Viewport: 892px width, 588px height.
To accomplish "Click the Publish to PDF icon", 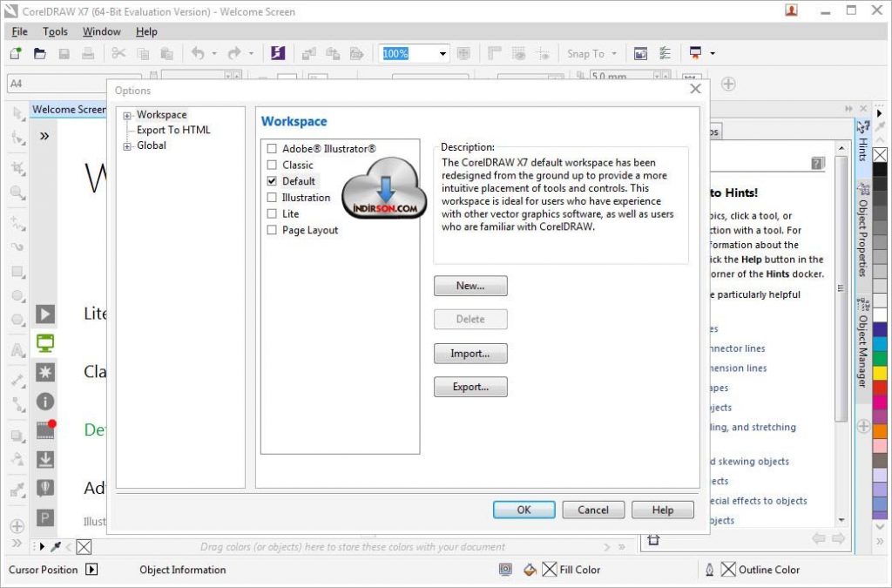I will click(x=356, y=53).
